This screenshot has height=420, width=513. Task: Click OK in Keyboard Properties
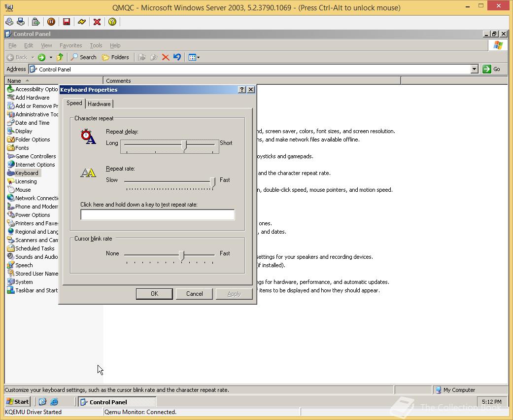click(x=154, y=294)
